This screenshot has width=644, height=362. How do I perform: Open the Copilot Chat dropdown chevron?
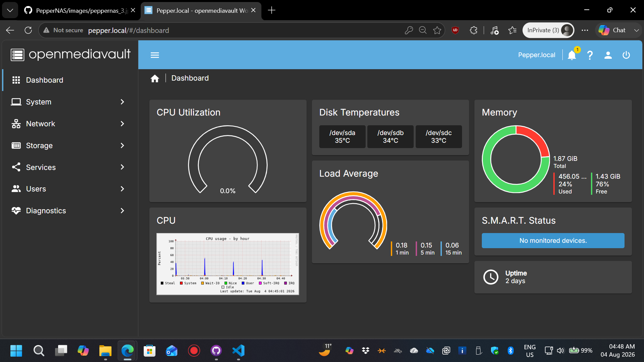(636, 30)
